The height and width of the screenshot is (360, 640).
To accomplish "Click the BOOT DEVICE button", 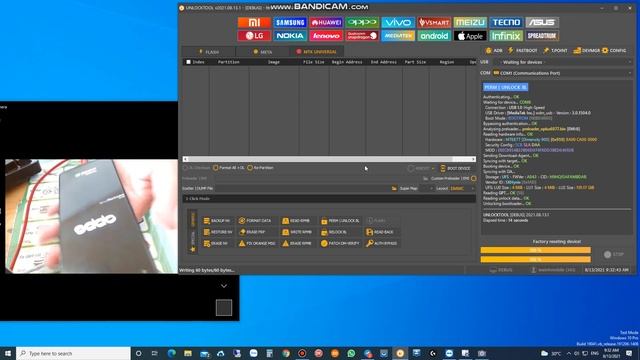I will [455, 168].
